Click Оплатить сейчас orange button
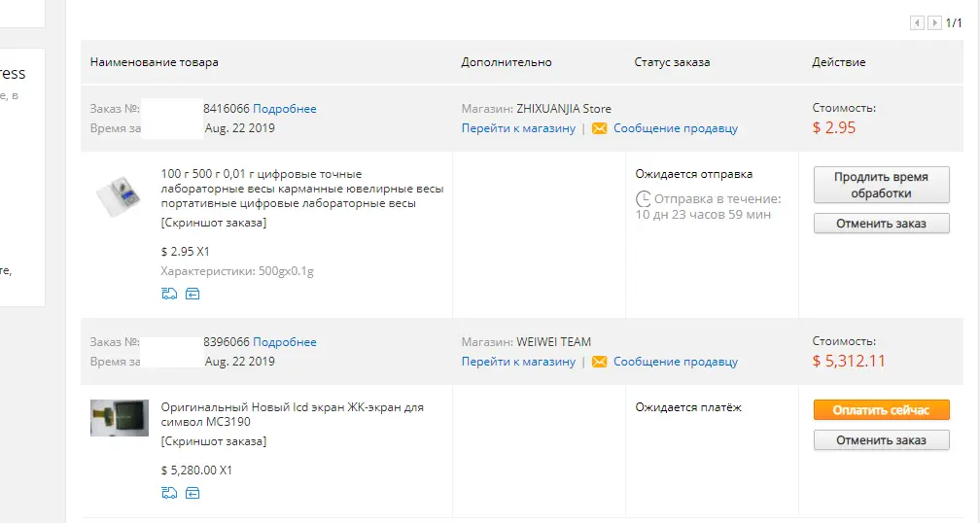 [881, 410]
